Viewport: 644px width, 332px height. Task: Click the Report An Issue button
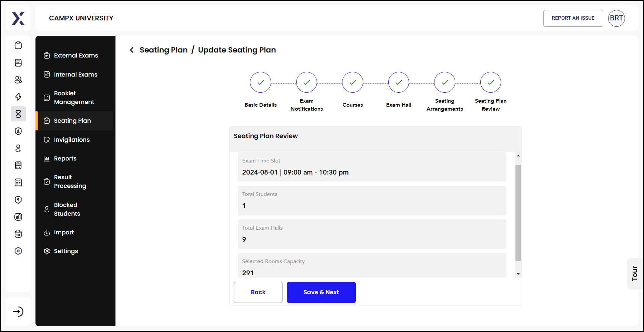coord(573,18)
